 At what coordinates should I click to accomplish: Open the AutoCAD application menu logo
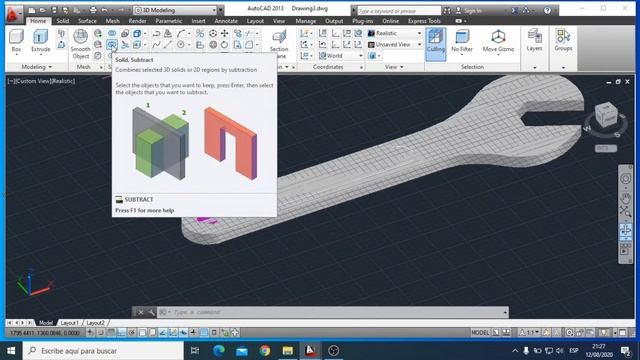click(14, 13)
